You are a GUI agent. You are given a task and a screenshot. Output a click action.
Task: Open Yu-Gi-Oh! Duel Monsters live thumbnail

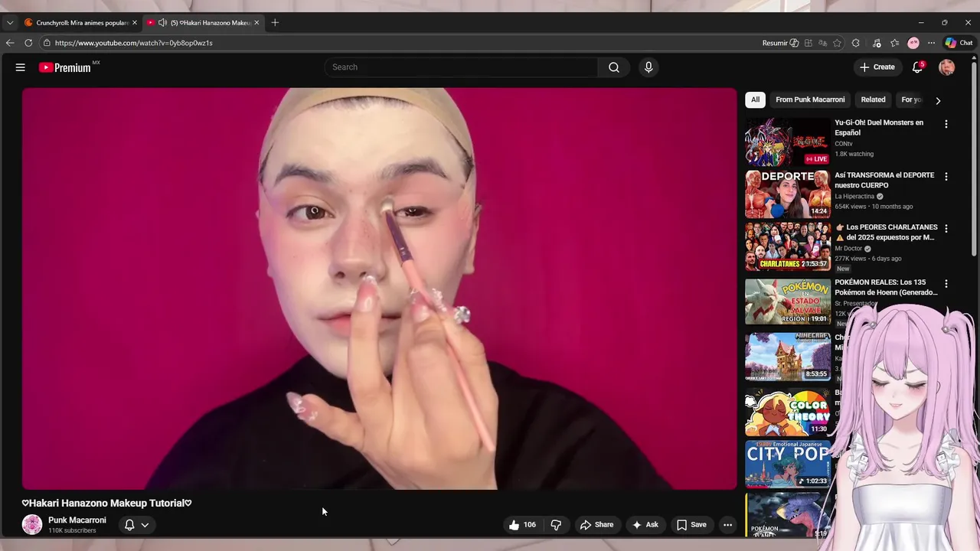(x=787, y=142)
